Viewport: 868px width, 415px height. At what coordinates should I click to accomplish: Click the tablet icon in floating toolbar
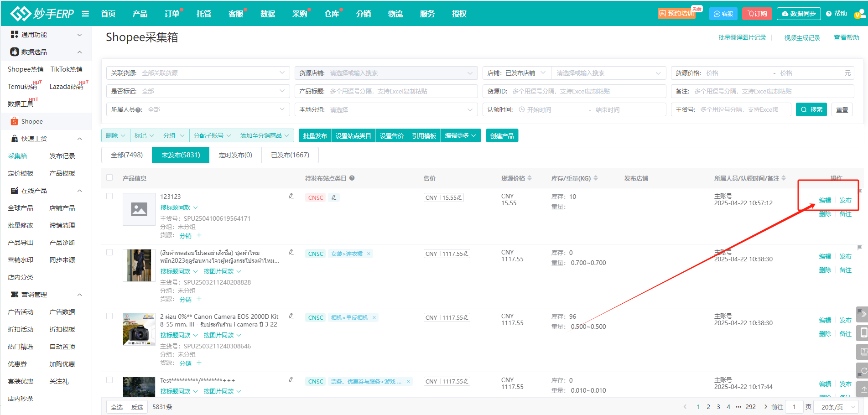point(863,333)
